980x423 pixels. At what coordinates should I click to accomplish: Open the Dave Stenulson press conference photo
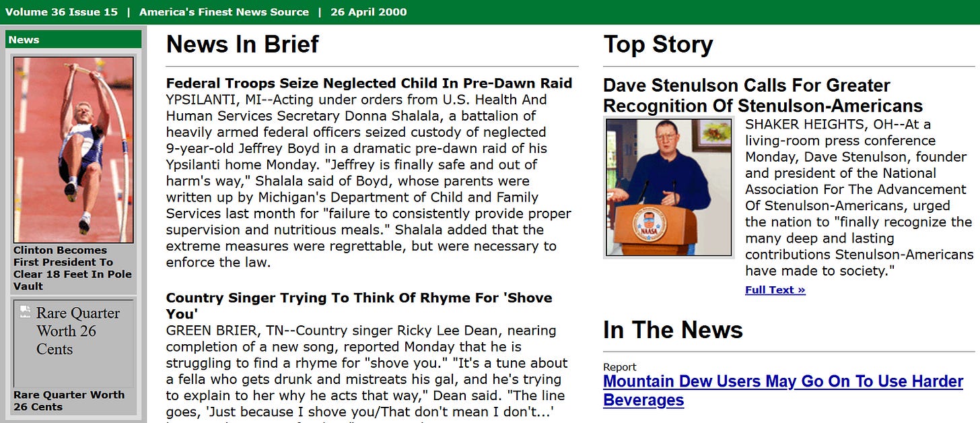click(670, 187)
